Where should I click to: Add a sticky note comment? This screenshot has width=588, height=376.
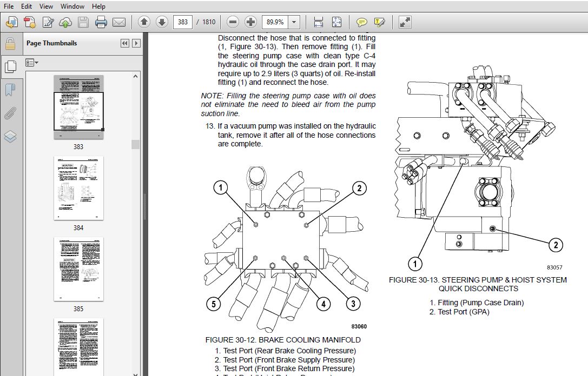(361, 22)
